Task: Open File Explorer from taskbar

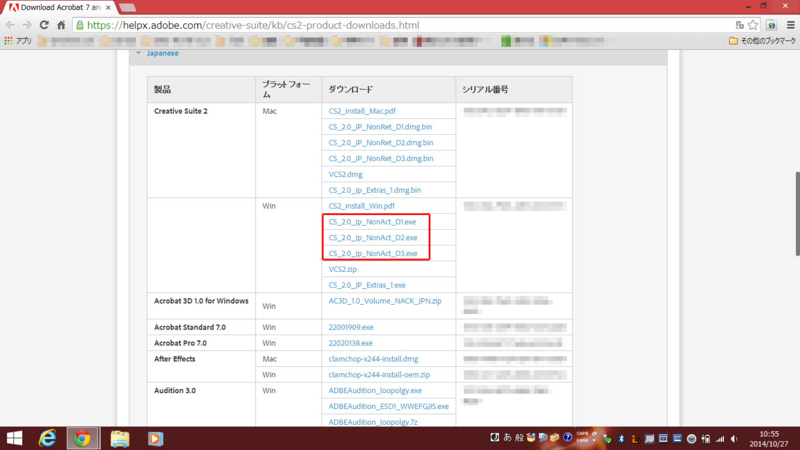Action: coord(120,438)
